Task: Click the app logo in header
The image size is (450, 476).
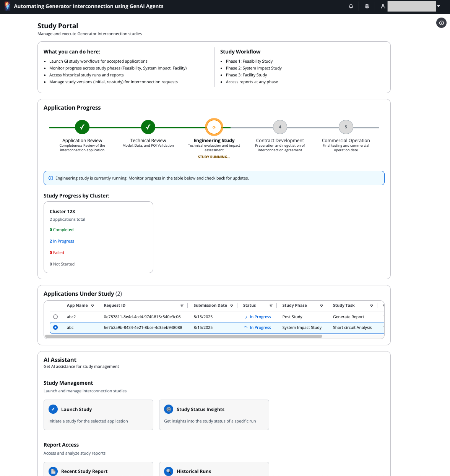Action: pyautogui.click(x=7, y=6)
